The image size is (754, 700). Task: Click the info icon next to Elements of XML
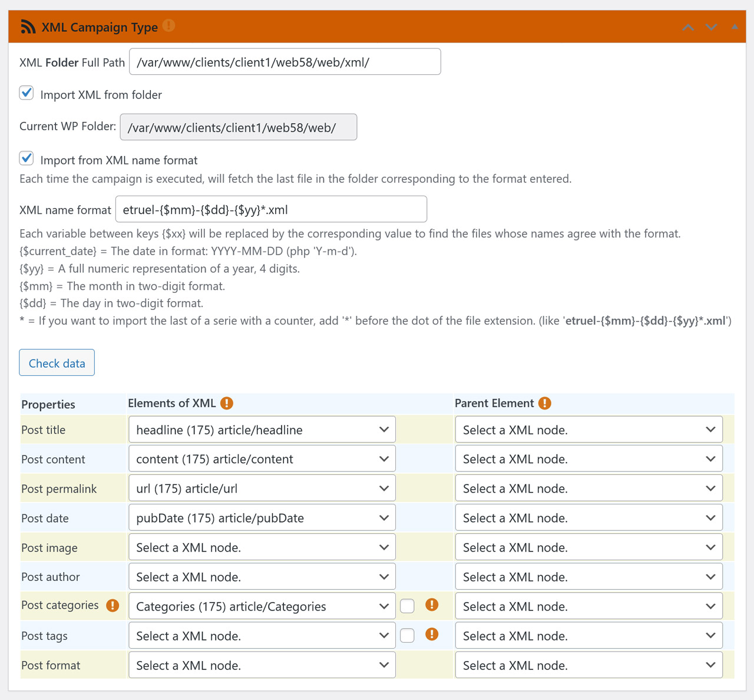tap(227, 403)
